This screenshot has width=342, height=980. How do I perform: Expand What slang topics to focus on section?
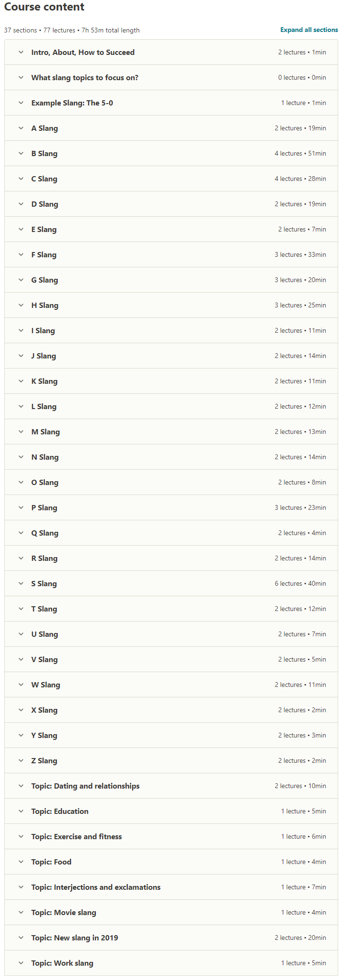point(171,77)
